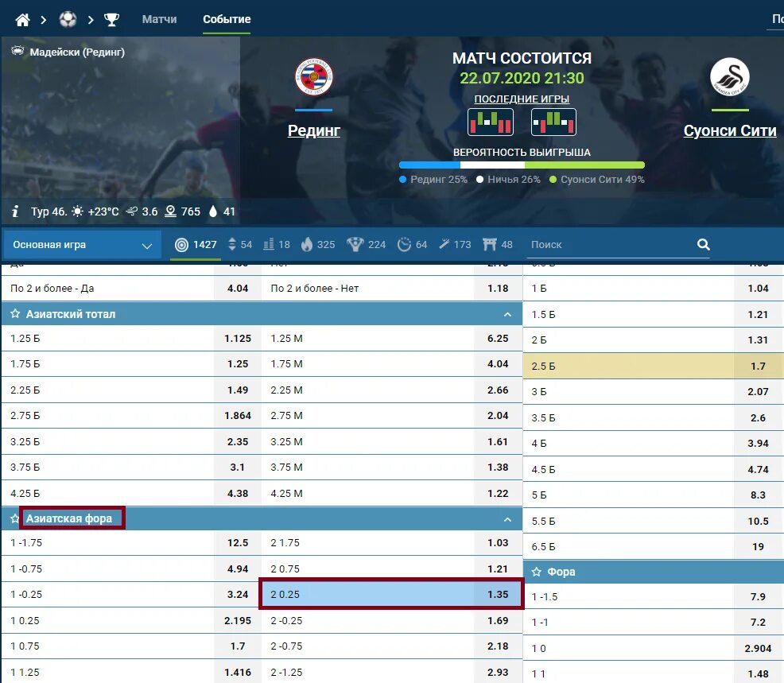Bet on По 2 и более - Да 4.04
Viewport: 784px width, 683px height.
tap(131, 288)
